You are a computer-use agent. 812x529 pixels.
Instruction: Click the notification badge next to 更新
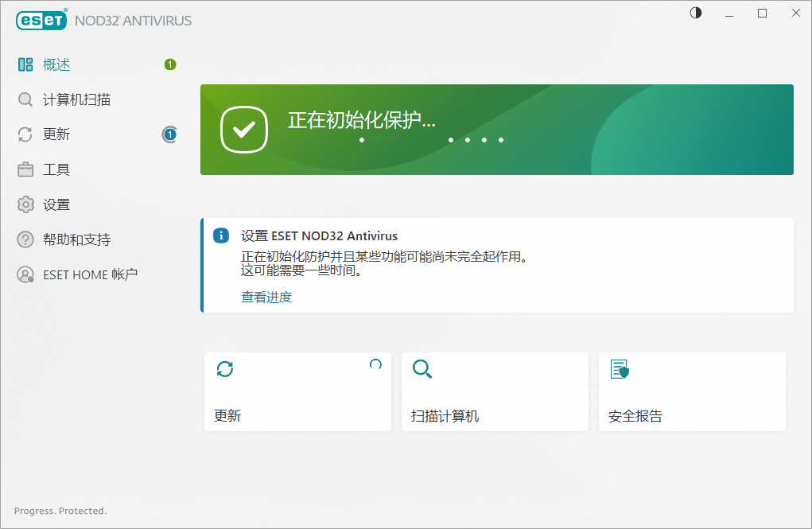coord(169,134)
